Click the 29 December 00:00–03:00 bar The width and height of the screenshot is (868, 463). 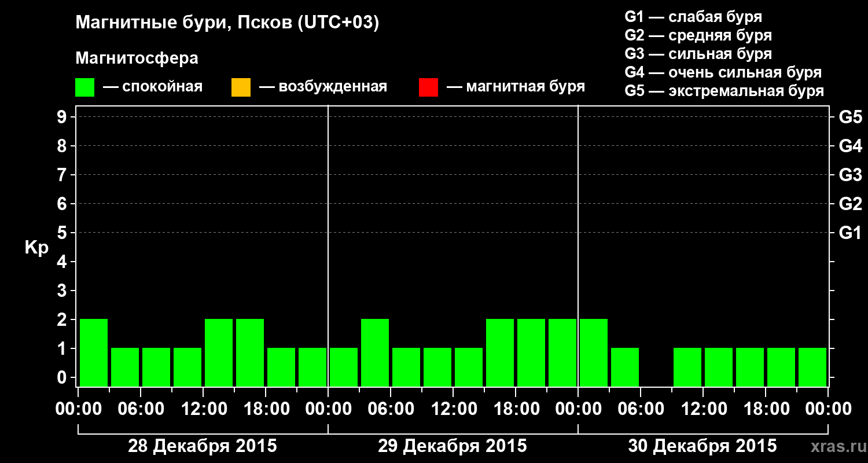click(x=344, y=367)
